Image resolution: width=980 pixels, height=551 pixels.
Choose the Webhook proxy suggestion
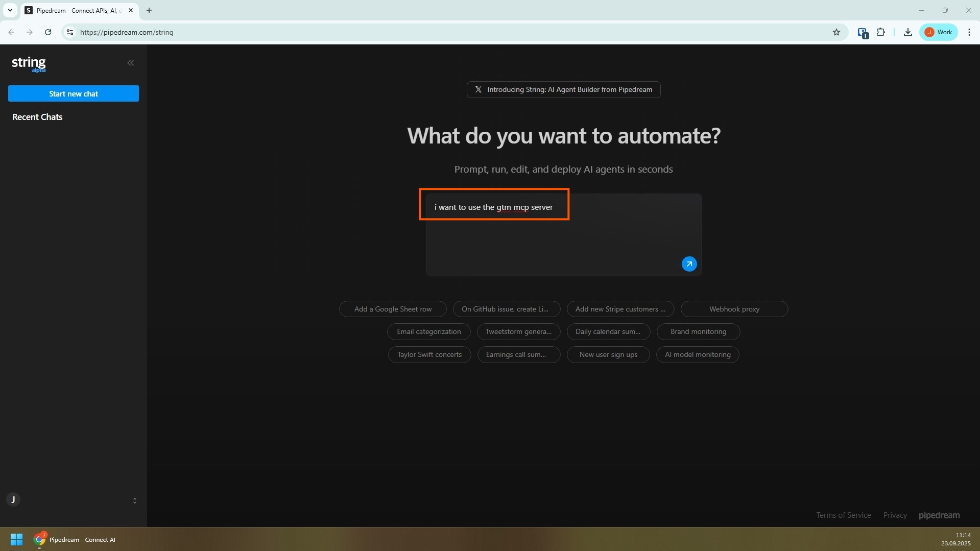(734, 309)
